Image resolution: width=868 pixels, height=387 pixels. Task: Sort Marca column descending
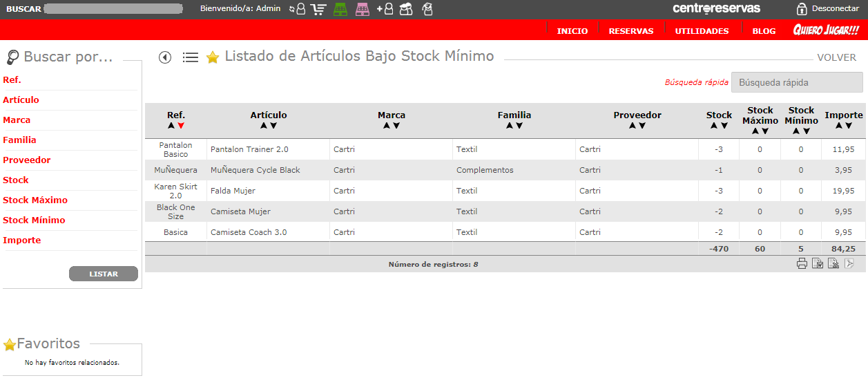coord(396,126)
